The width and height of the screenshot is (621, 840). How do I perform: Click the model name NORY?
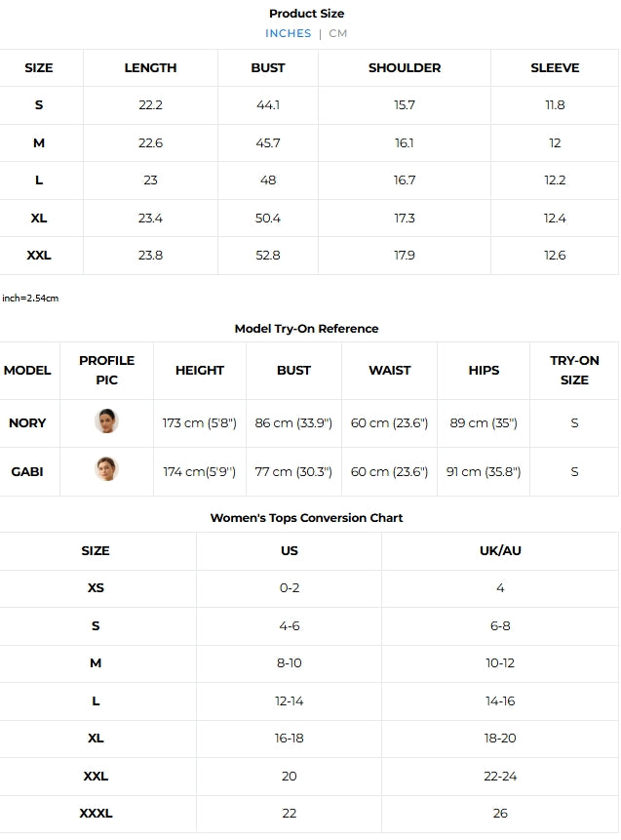[x=27, y=423]
